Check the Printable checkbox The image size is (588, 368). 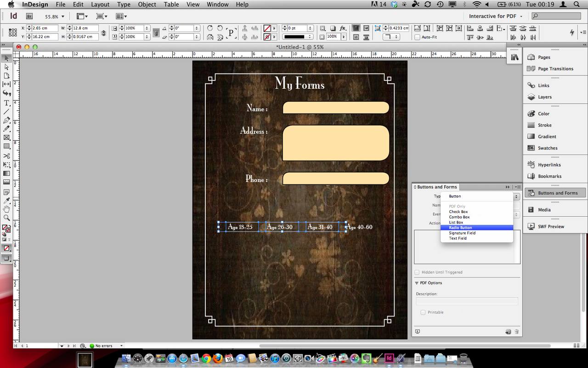pos(423,312)
